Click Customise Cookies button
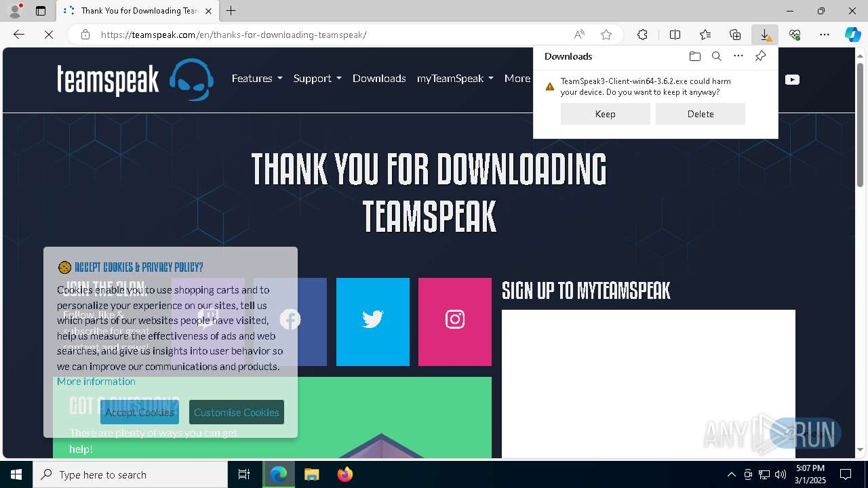Screen dimensions: 868x488 tap(237, 412)
